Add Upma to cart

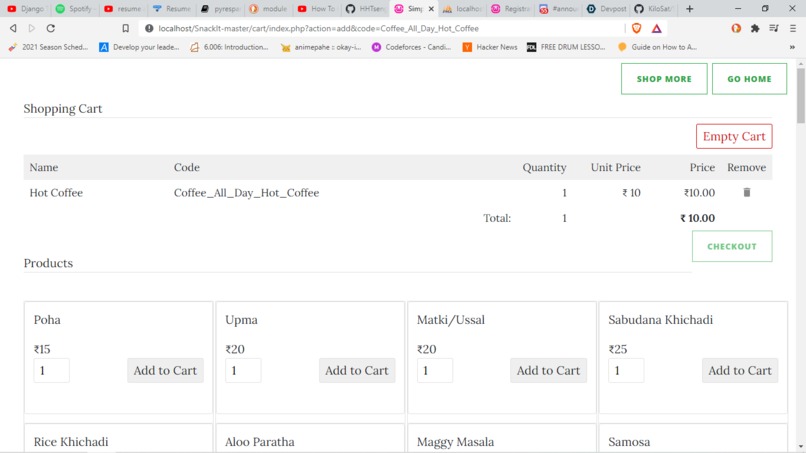click(357, 370)
